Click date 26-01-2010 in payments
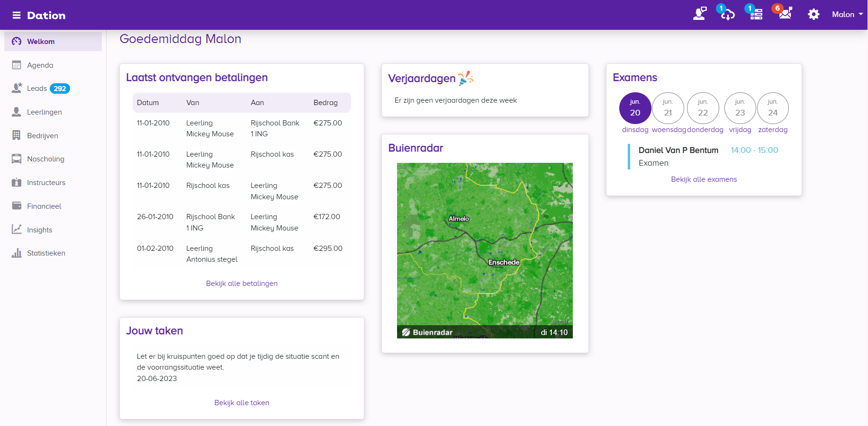 coord(155,217)
